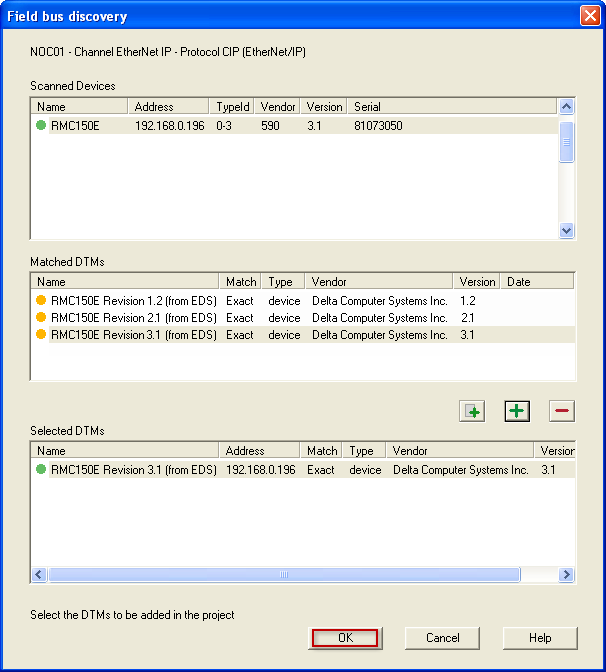The height and width of the screenshot is (672, 606).
Task: Click Scanned Devices vertical scrollbar thumb
Action: click(566, 142)
